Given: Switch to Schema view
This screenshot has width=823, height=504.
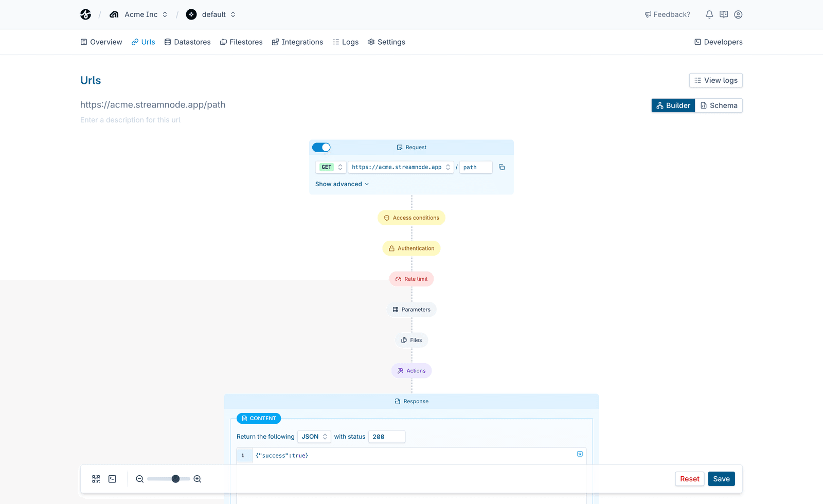Looking at the screenshot, I should (719, 105).
